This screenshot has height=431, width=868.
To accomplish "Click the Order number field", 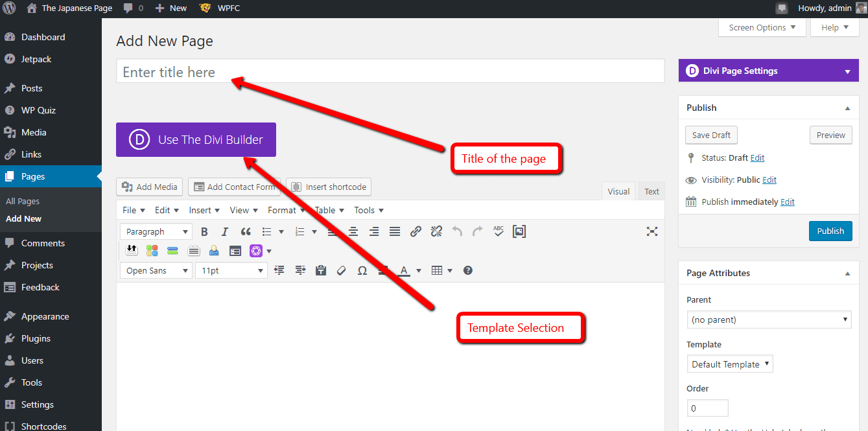I will click(x=708, y=408).
